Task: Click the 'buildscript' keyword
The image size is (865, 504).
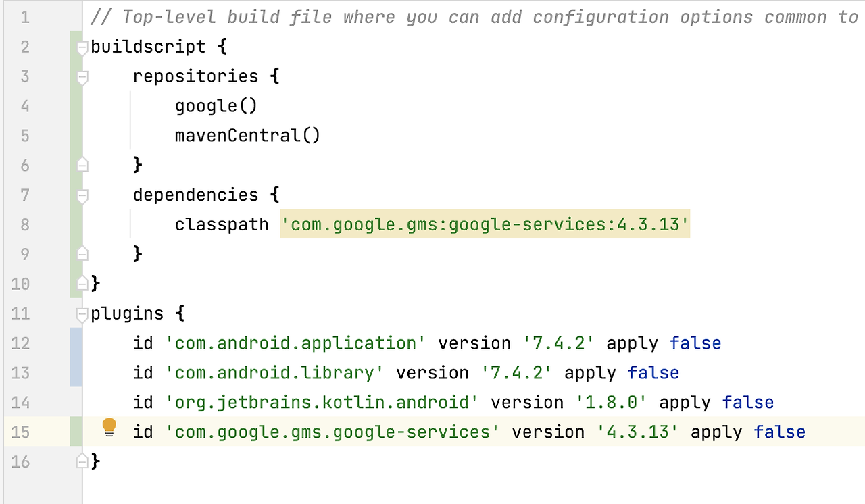Action: point(148,47)
